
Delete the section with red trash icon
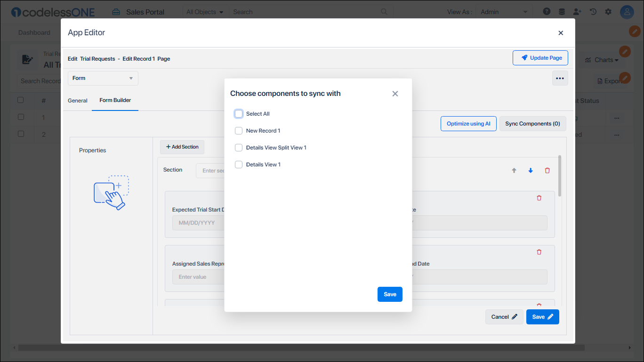click(x=547, y=171)
